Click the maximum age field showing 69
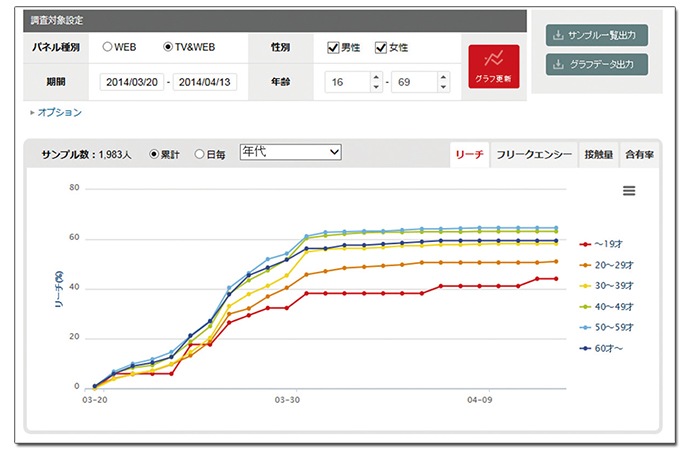The height and width of the screenshot is (450, 690). click(414, 82)
